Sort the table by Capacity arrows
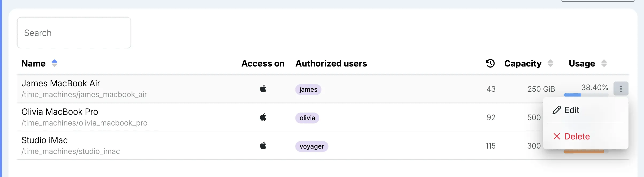This screenshot has height=177, width=644. (x=550, y=63)
